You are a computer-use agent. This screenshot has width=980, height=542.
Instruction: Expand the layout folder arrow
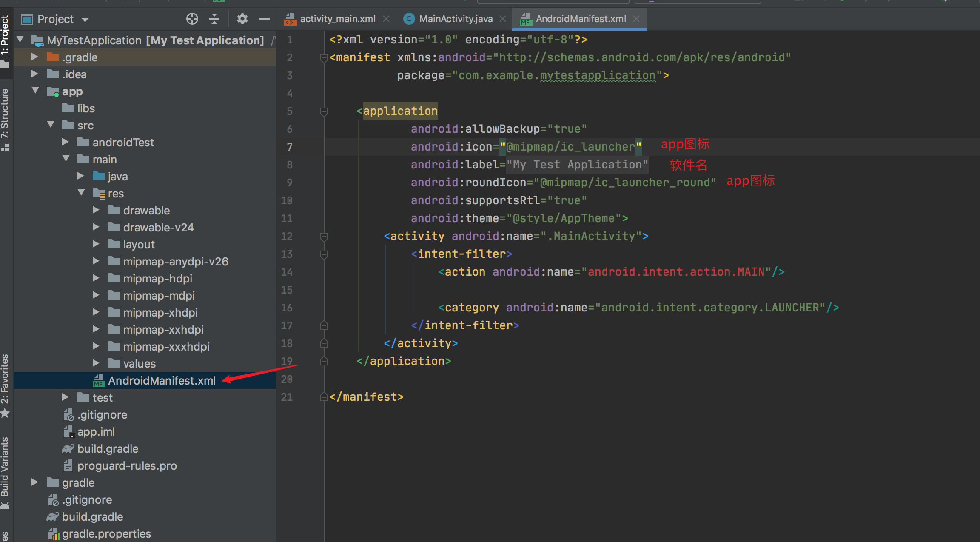[x=96, y=244]
